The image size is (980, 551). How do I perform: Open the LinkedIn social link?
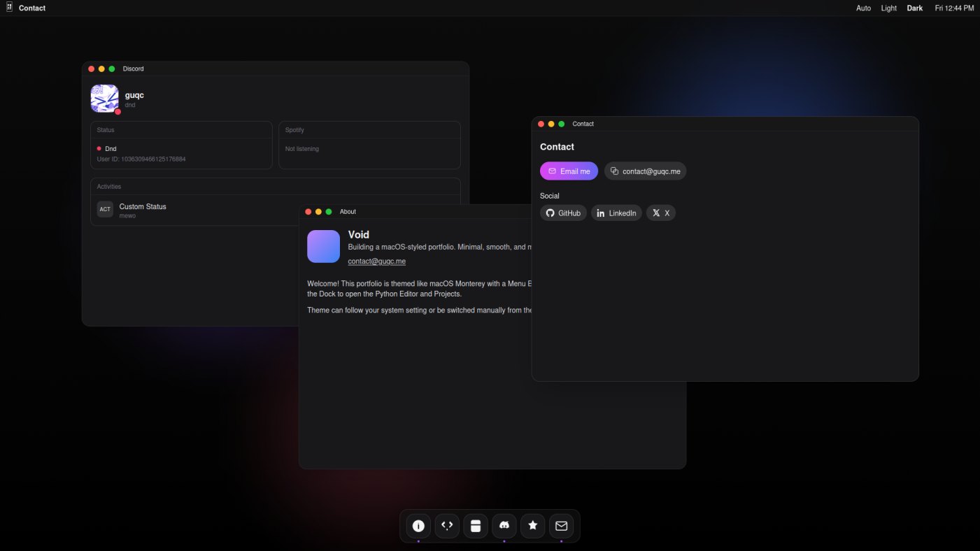pos(616,213)
